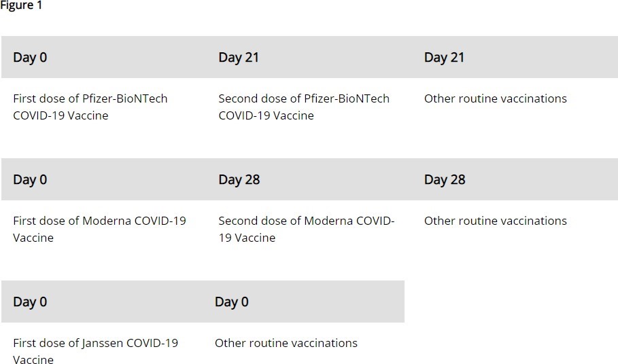Click Day 21 header above Pfizer second dose
Screen dimensions: 618x364
click(239, 57)
